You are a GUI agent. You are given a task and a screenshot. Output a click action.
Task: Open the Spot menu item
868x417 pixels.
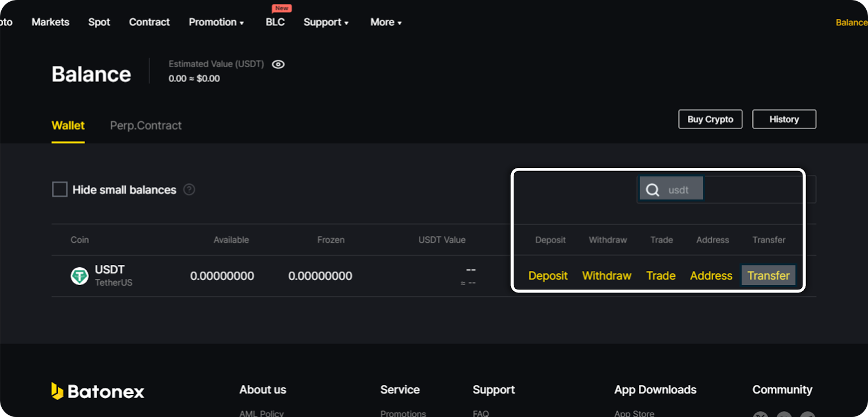99,22
